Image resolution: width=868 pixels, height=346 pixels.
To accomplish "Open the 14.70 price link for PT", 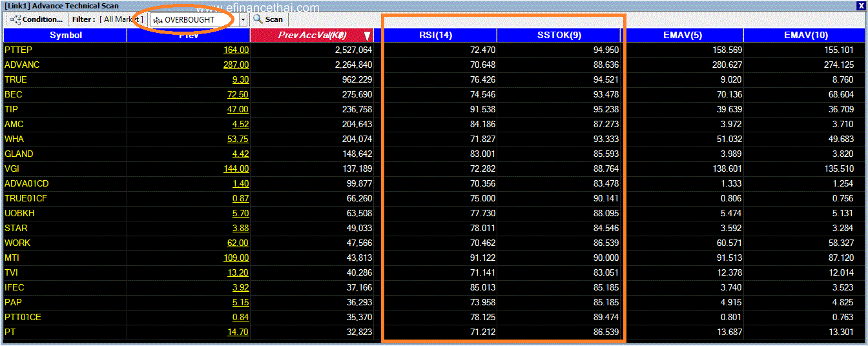I will tap(238, 332).
